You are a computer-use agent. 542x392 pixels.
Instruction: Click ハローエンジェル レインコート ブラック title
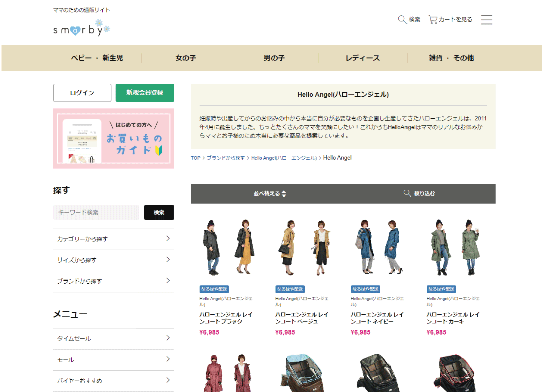226,318
